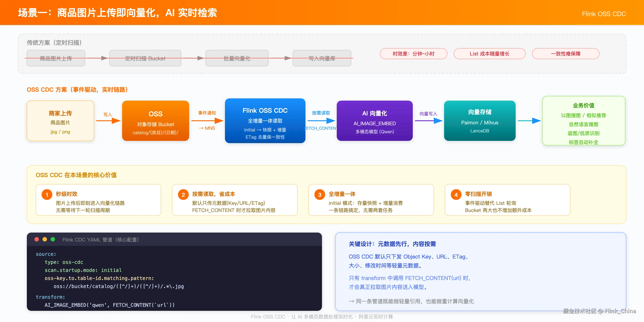Click 'Bucket 再大也不增加额外成本' text

click(498, 210)
